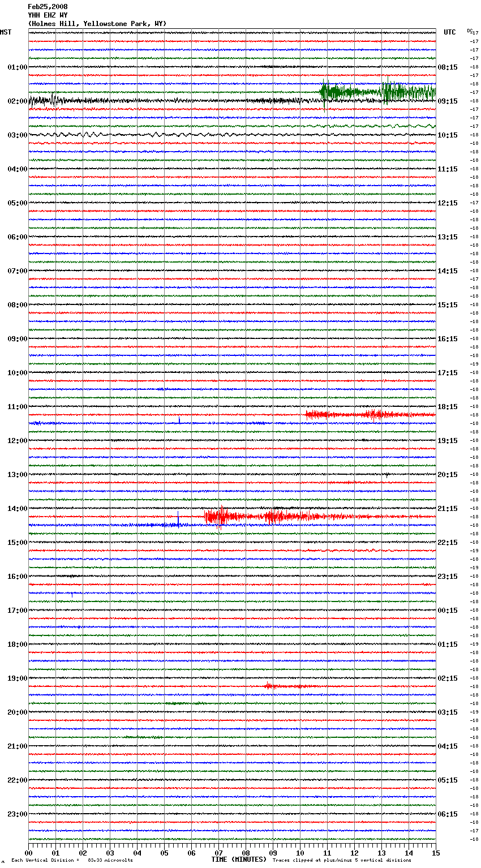Screen dimensions: 481x868
Task: Select the 07:00 MST time label
Action: (18, 271)
